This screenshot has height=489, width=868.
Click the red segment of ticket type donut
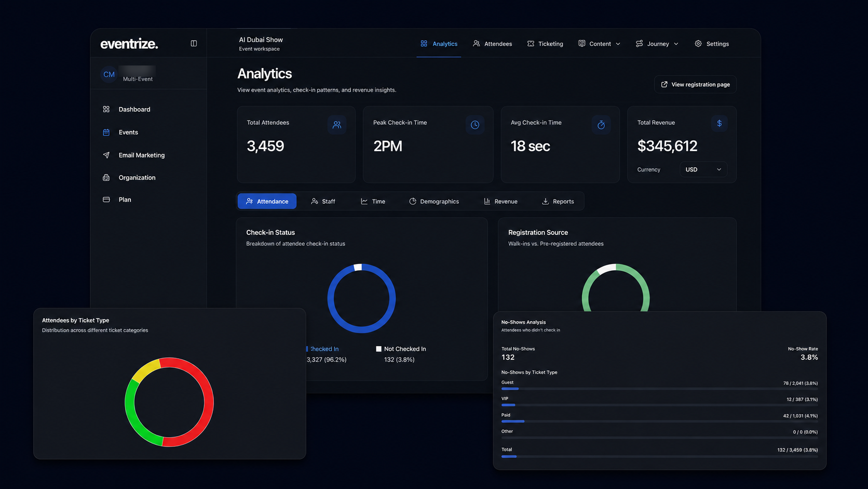pyautogui.click(x=208, y=403)
